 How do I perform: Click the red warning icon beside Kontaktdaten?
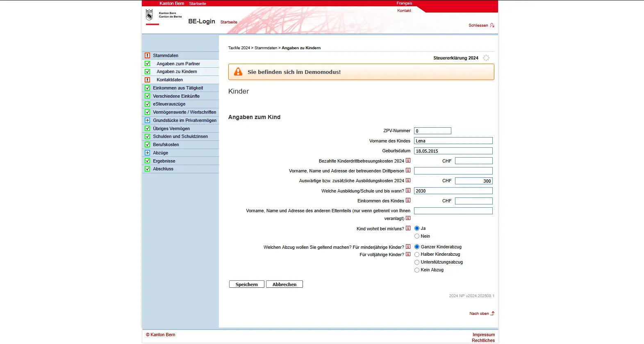click(147, 80)
